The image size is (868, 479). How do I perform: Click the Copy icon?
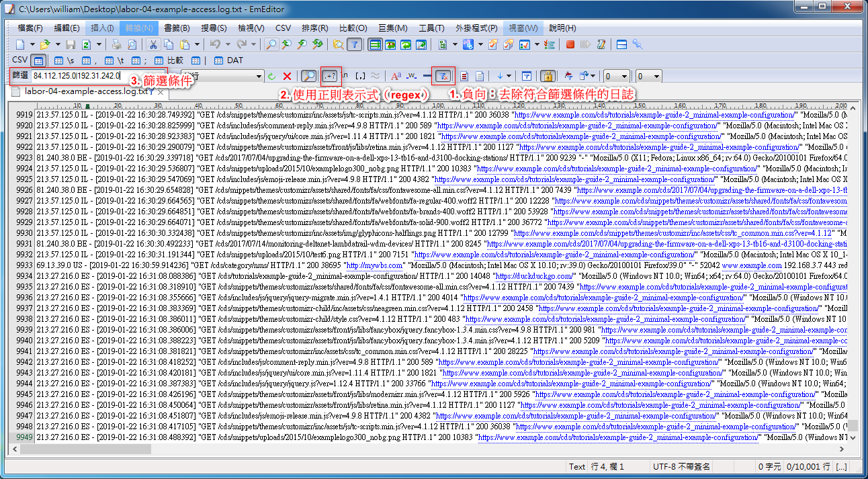tap(169, 44)
